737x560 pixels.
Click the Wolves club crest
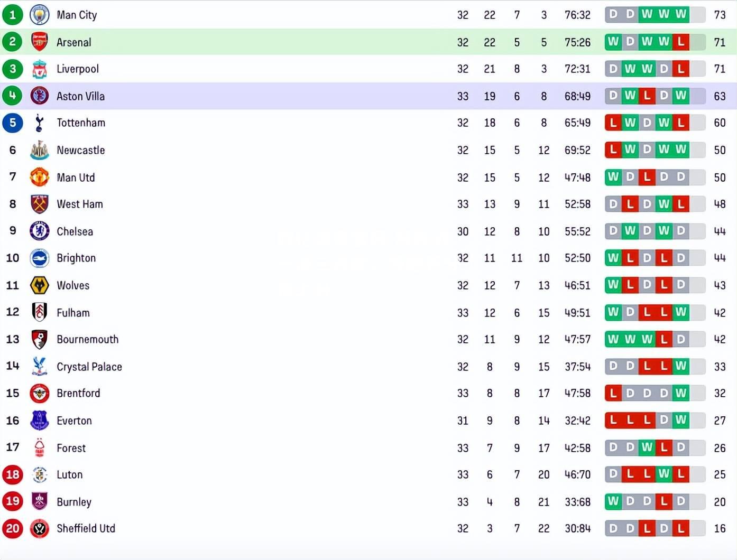(40, 285)
